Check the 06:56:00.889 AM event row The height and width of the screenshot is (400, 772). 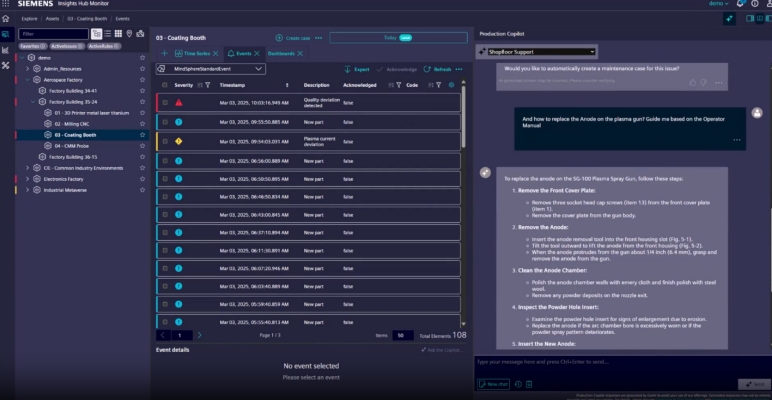(165, 161)
